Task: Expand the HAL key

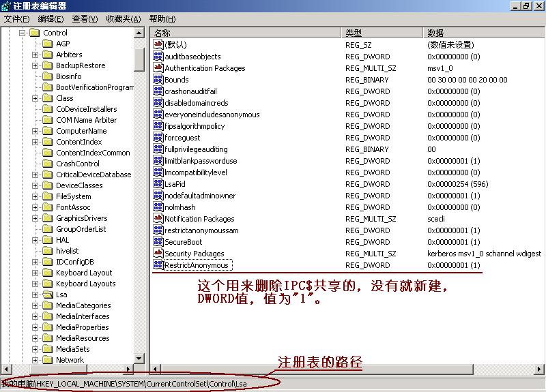Action: click(x=35, y=240)
